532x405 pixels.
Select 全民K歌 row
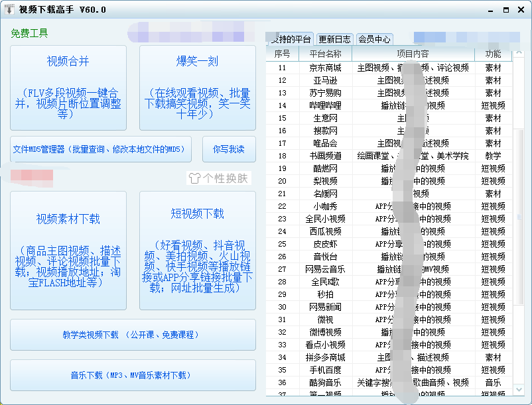[x=389, y=282]
